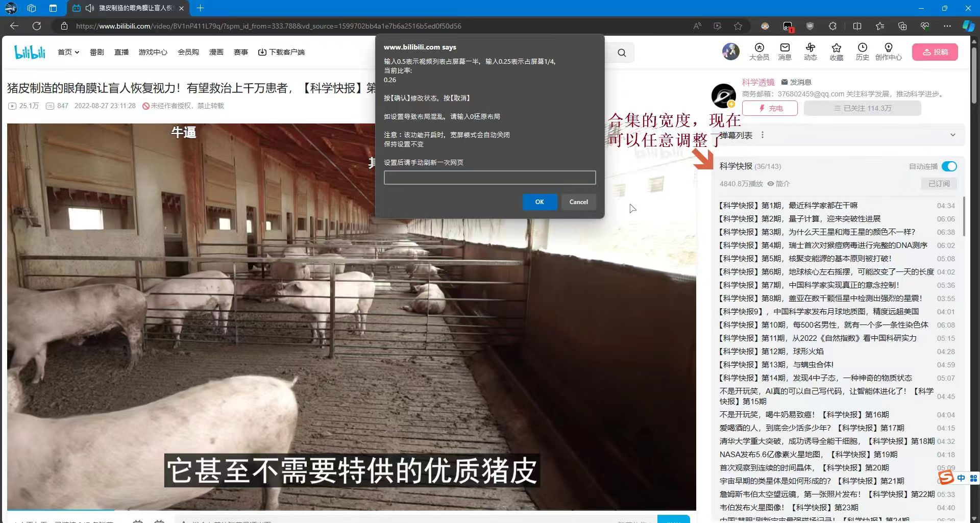980x523 pixels.
Task: Open the 首页 dropdown menu
Action: [x=68, y=52]
